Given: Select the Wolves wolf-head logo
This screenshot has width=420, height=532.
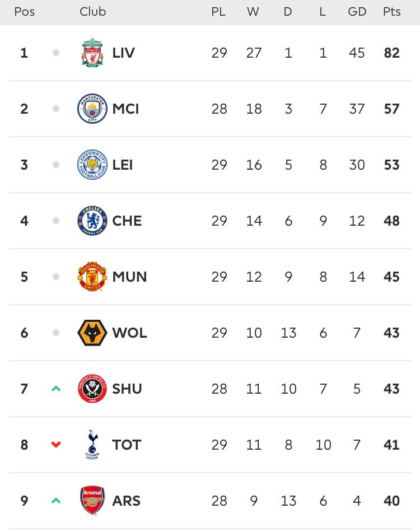Looking at the screenshot, I should coord(92,333).
